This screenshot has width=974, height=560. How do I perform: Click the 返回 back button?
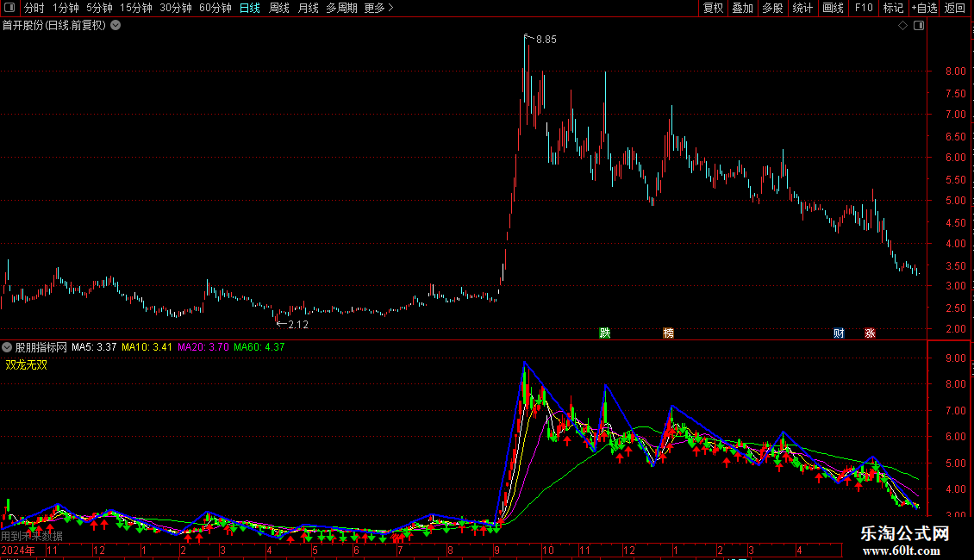pyautogui.click(x=955, y=8)
